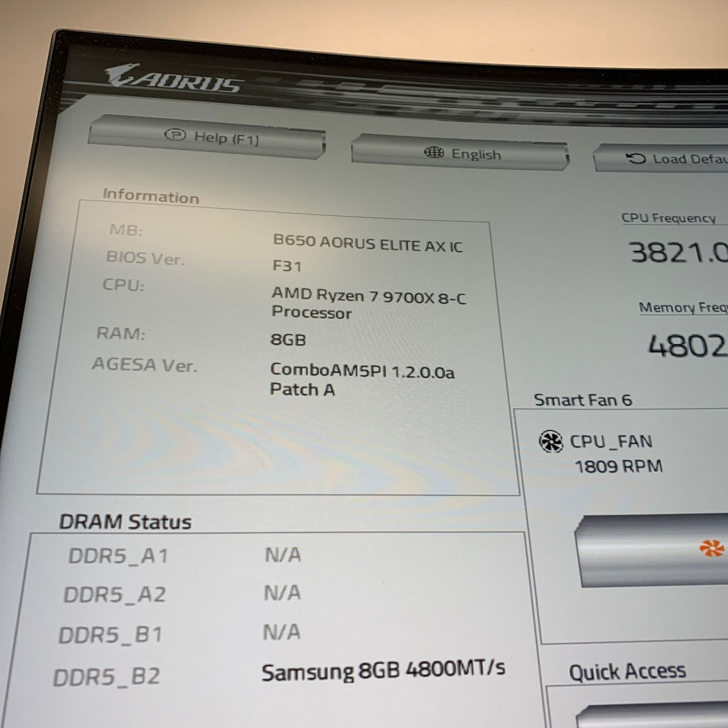Click the AMD Ryzen 7 9700X processor text
The image size is (728, 728).
369,303
